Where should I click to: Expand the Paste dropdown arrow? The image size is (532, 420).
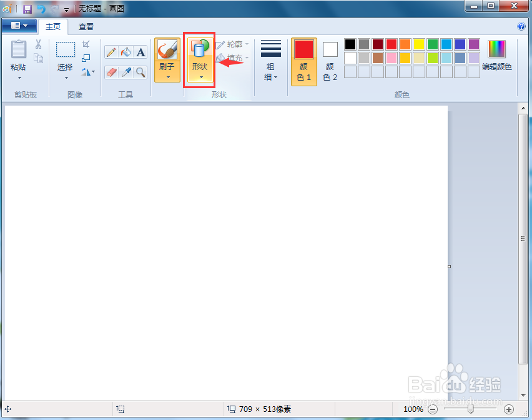point(19,77)
